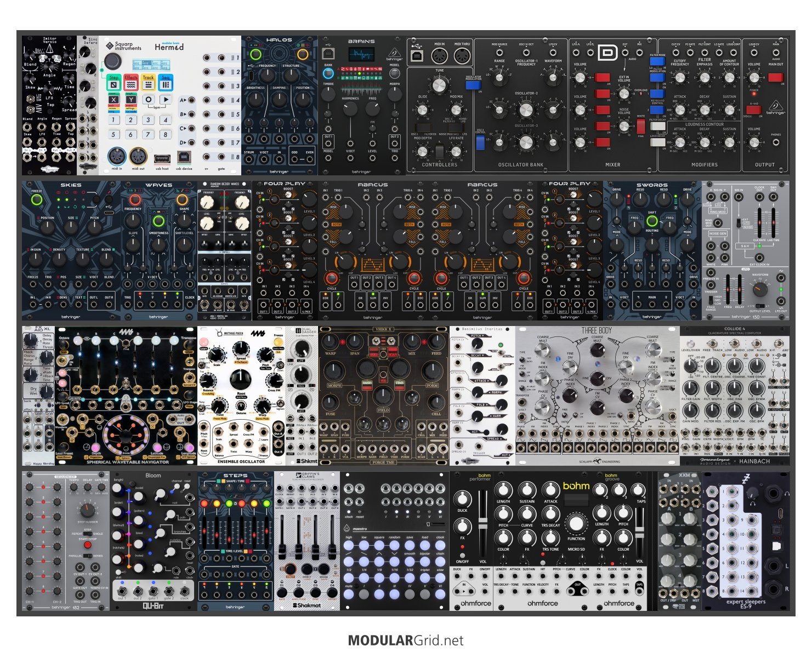Click the Tune knob on the controllers panel
812x652 pixels.
[x=439, y=85]
